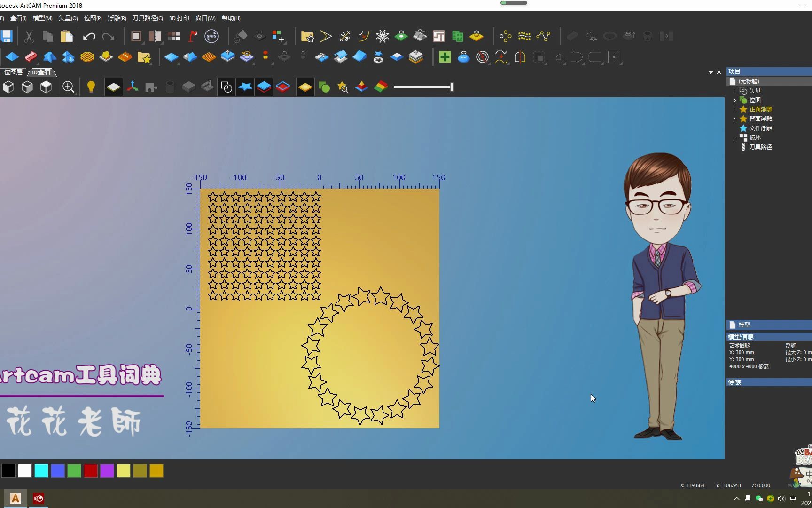Click the XYZ axes origin icon
This screenshot has height=508, width=812.
point(133,87)
